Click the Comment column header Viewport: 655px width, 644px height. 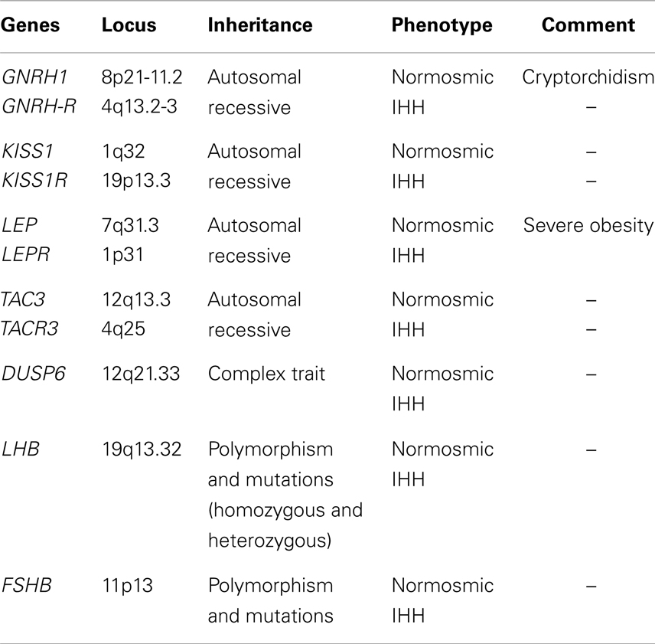(588, 25)
